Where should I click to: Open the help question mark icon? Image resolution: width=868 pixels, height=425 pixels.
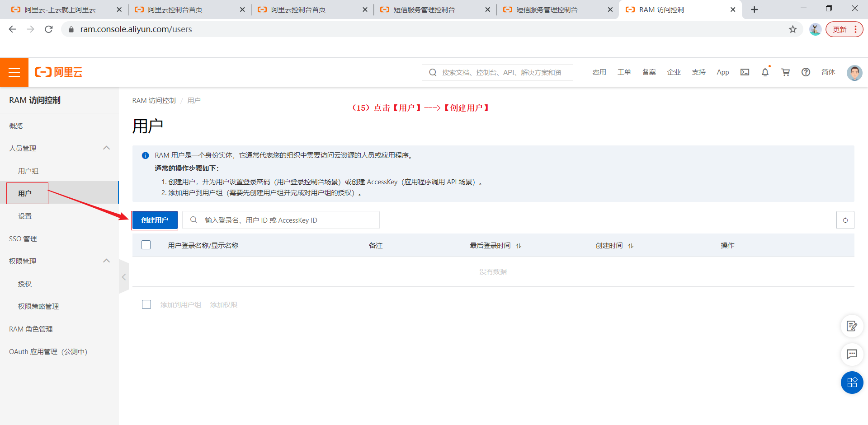806,72
